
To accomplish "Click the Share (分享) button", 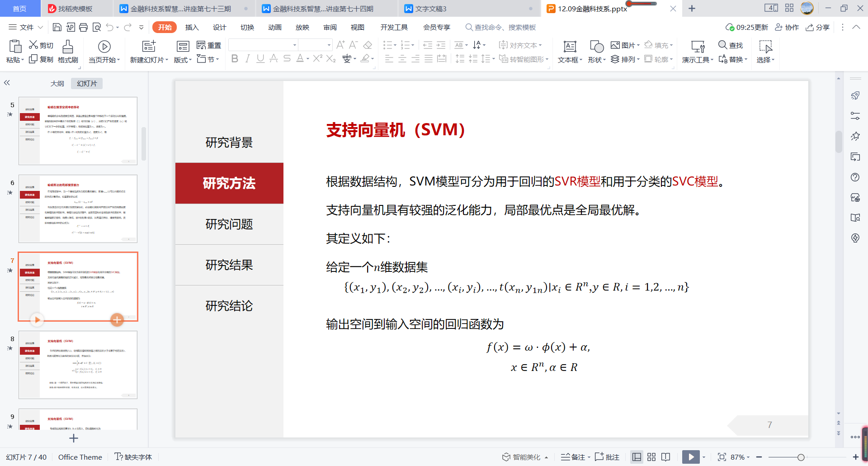I will point(818,27).
